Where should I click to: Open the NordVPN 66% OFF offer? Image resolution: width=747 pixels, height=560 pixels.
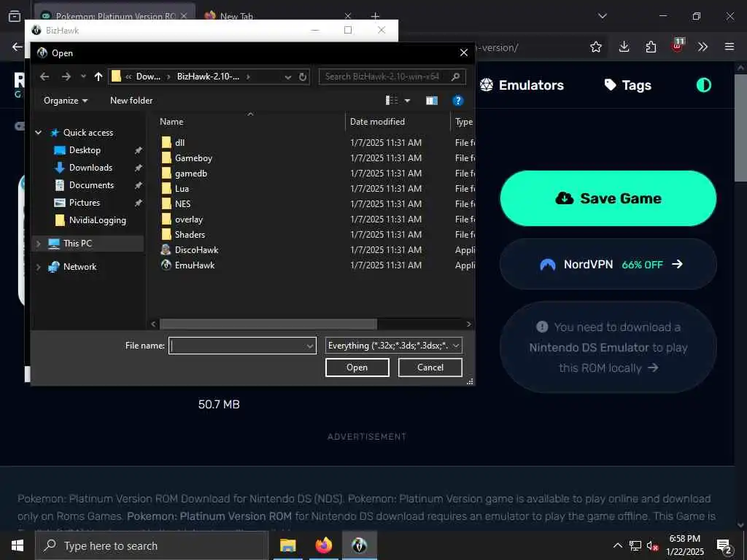(x=608, y=264)
